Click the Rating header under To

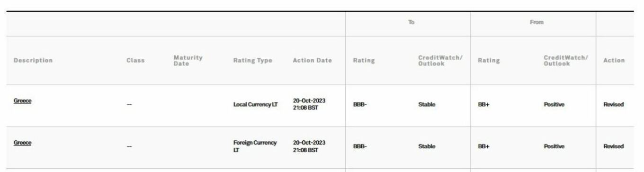pos(364,61)
